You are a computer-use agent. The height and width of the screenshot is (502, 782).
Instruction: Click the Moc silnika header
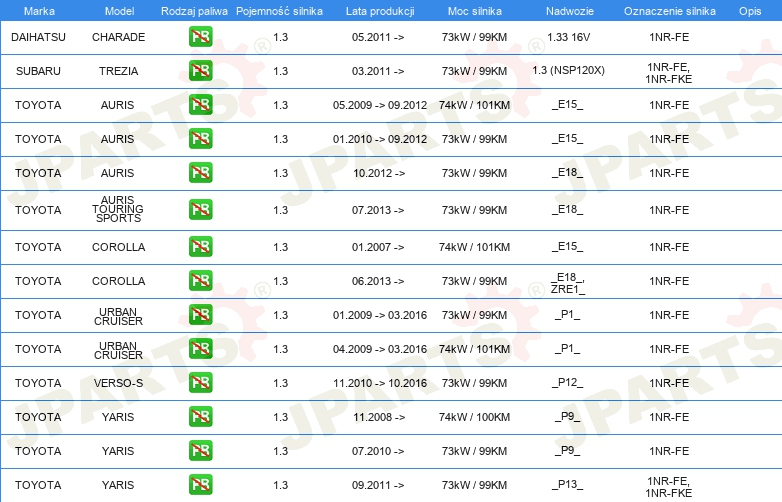click(x=475, y=11)
